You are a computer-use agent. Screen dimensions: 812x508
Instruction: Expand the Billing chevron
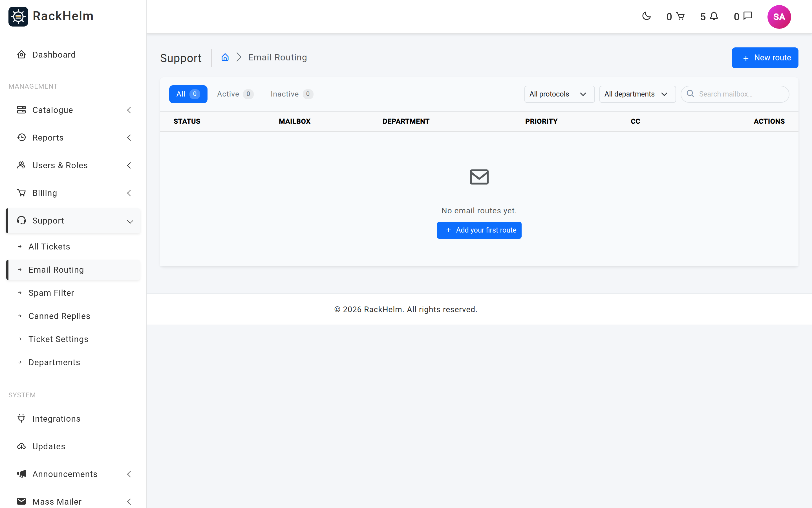pyautogui.click(x=129, y=193)
